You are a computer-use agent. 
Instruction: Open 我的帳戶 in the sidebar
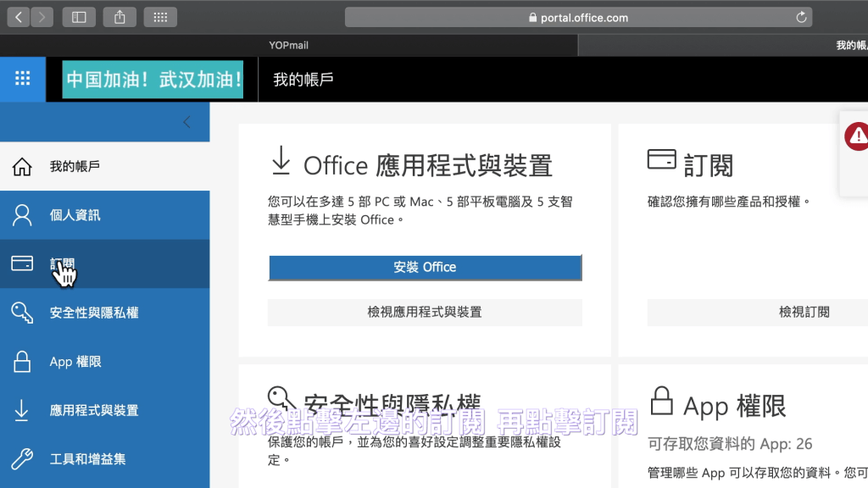(105, 167)
